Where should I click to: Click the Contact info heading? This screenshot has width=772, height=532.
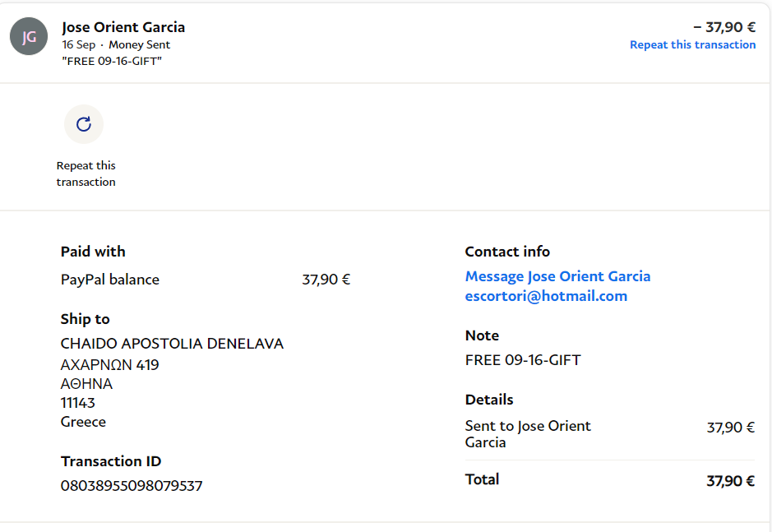coord(507,252)
